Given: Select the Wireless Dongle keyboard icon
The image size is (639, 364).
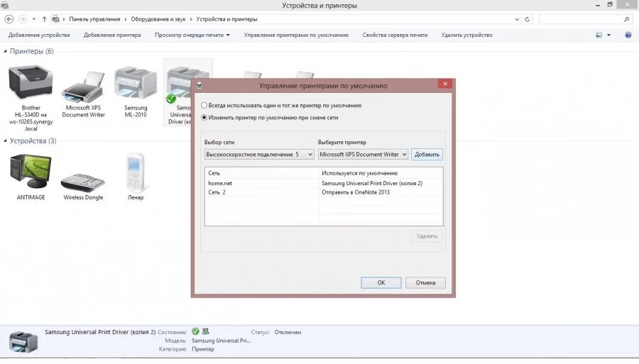Looking at the screenshot, I should [x=83, y=182].
